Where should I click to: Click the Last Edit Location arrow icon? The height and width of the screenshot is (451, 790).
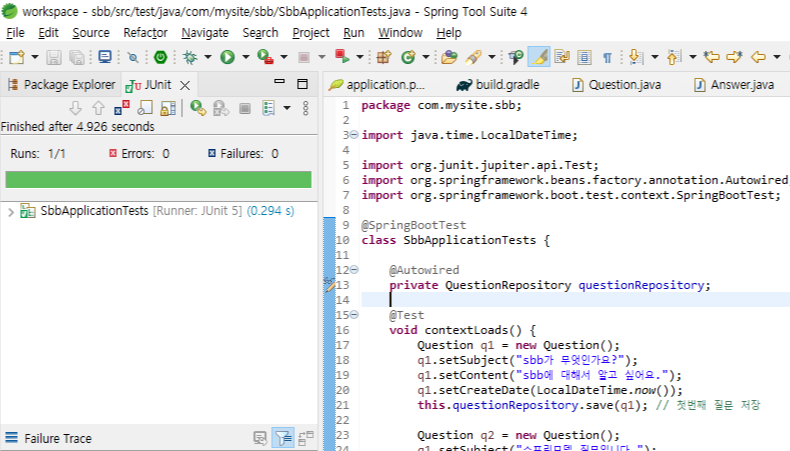point(711,57)
